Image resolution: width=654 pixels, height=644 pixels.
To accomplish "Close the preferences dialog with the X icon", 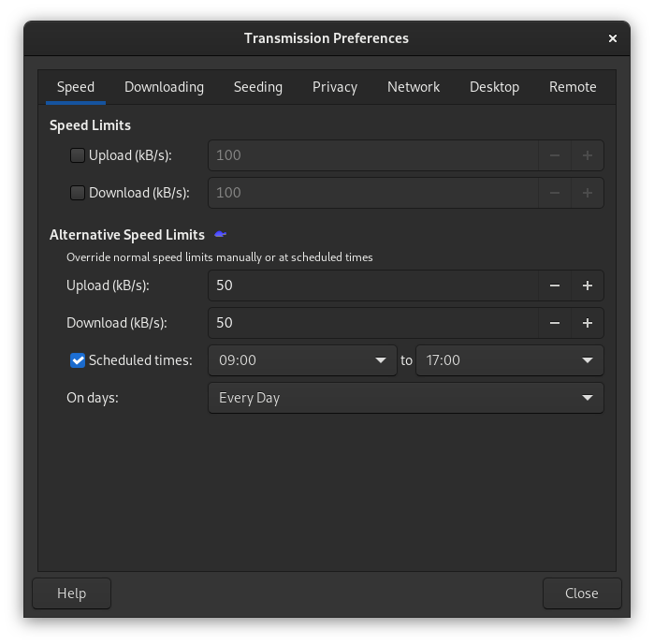I will 612,38.
